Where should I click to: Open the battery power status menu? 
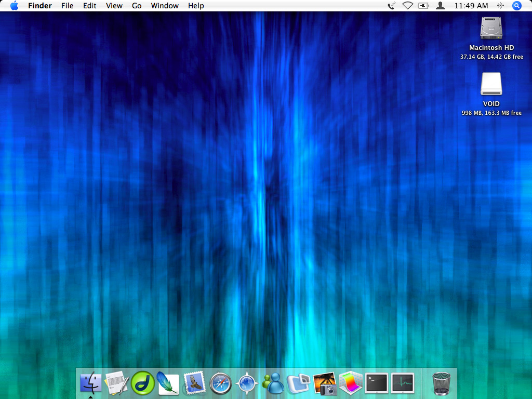pyautogui.click(x=424, y=6)
